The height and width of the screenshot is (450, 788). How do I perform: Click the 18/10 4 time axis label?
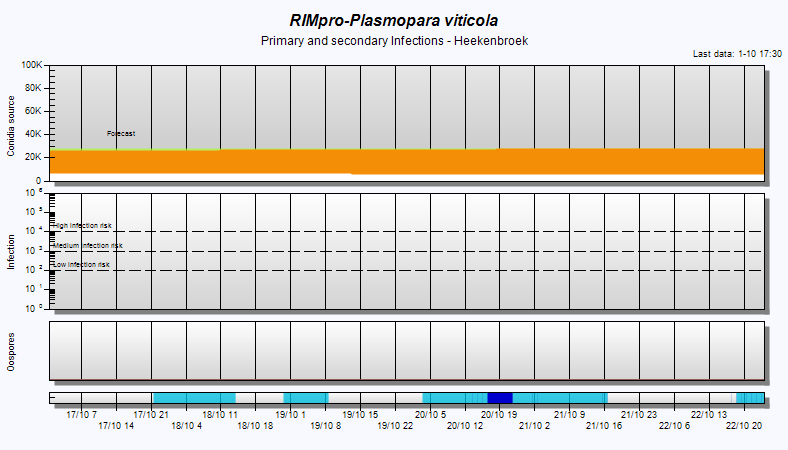[x=186, y=426]
